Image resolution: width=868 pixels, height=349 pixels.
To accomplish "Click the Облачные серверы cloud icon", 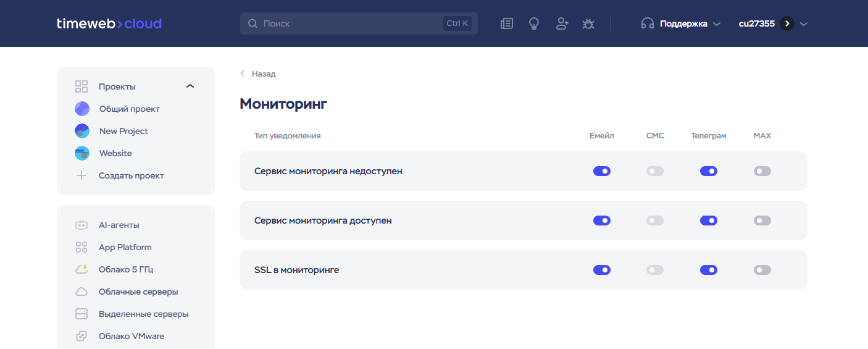I will point(81,292).
